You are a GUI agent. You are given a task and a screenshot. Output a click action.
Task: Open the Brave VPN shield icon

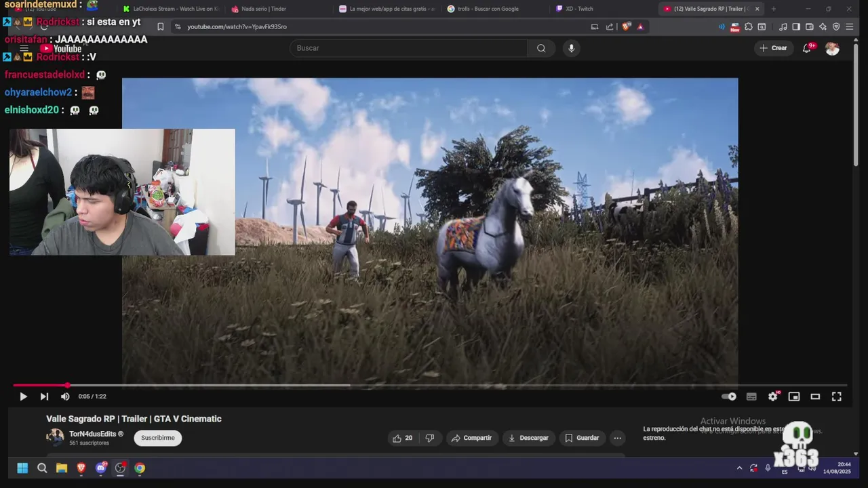click(836, 26)
